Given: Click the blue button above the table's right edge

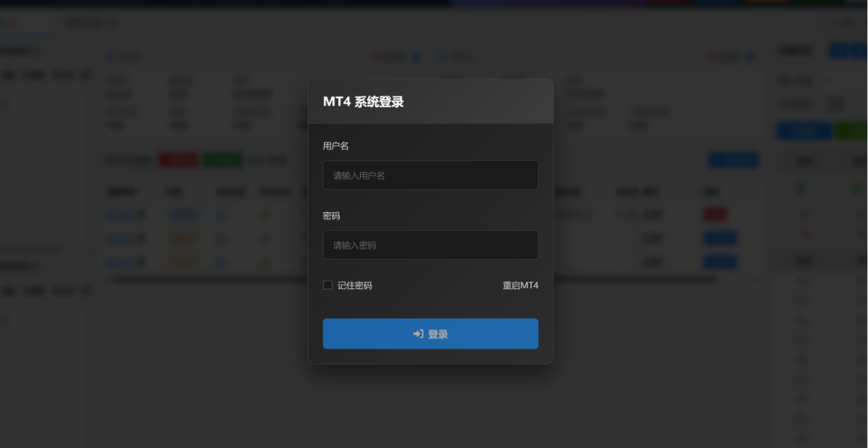Looking at the screenshot, I should point(733,160).
